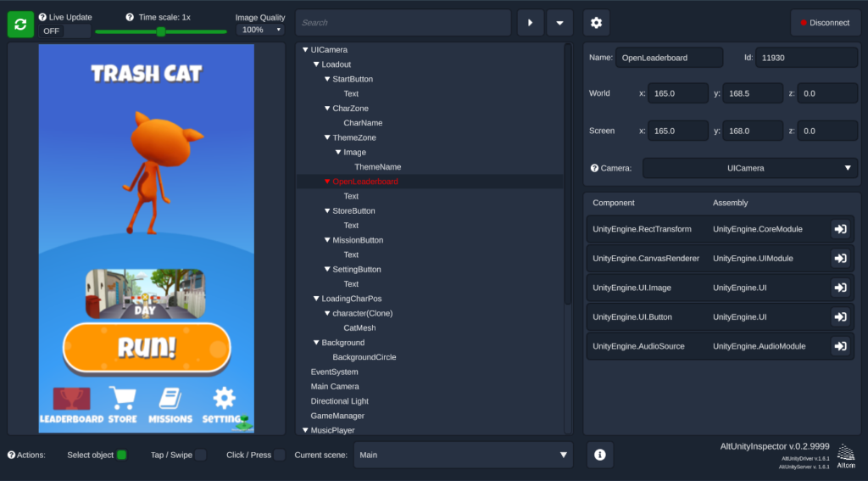Open UnityEngine.RectTransform component arrow icon
This screenshot has height=481, width=868.
pyautogui.click(x=840, y=229)
